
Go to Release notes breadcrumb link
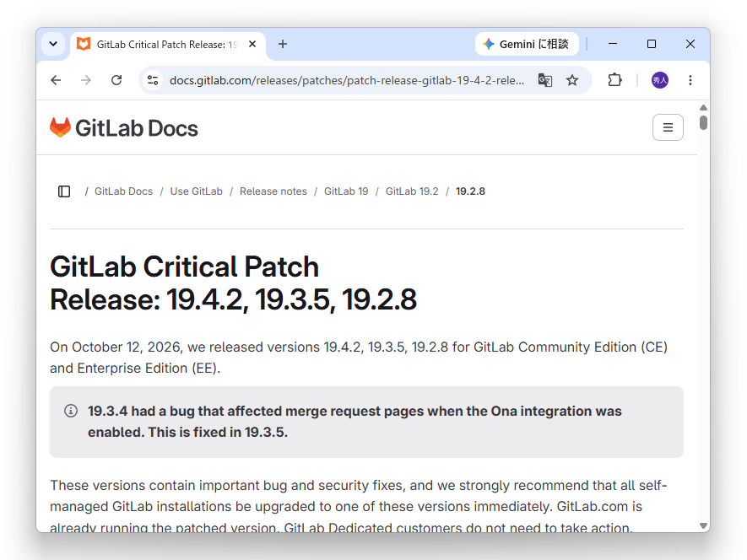click(x=273, y=191)
